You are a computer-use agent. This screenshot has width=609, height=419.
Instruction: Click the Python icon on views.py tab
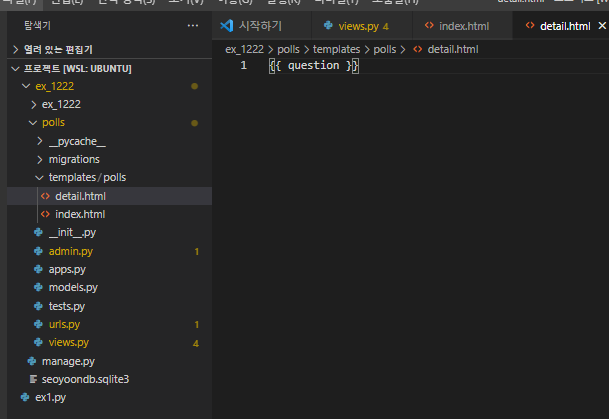click(328, 25)
